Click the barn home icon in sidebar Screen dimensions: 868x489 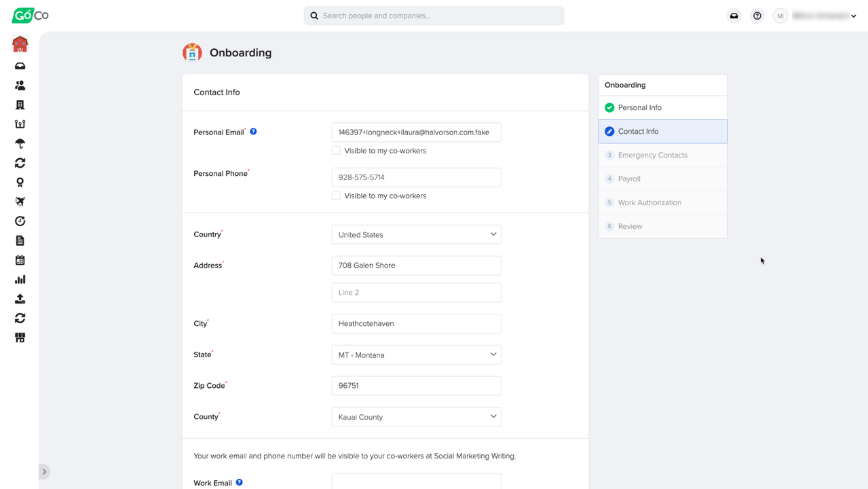pyautogui.click(x=20, y=45)
